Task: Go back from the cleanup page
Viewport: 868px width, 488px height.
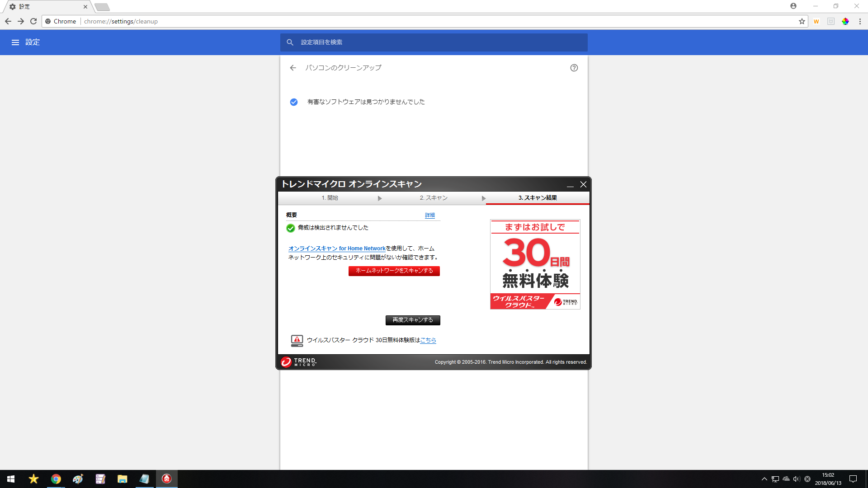Action: (293, 68)
